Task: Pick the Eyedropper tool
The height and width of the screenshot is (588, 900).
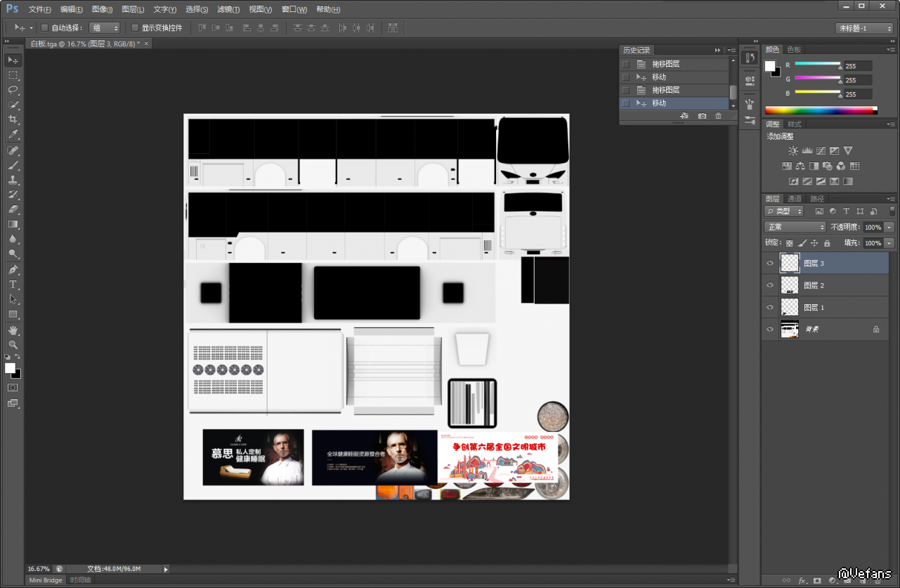Action: click(13, 134)
